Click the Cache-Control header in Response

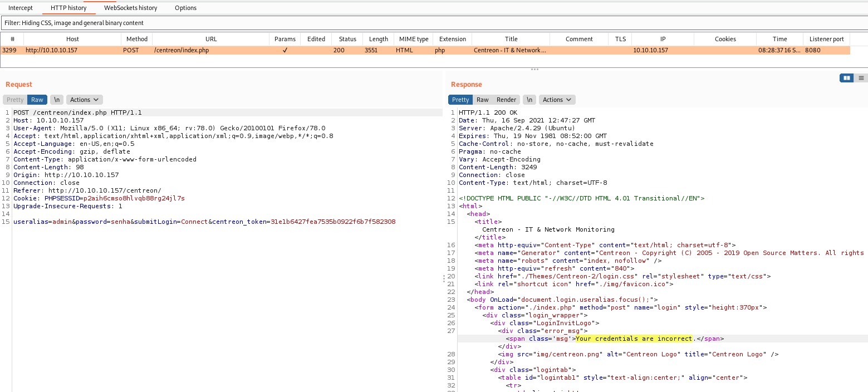point(556,144)
